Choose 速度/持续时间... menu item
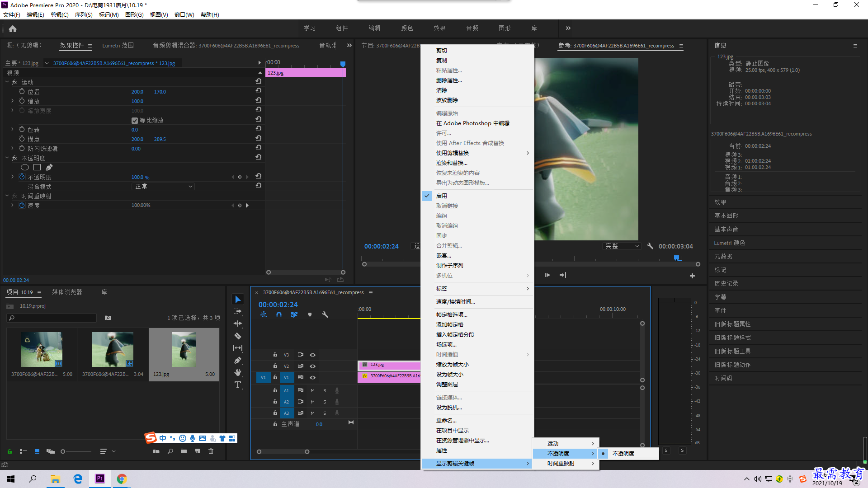This screenshot has width=868, height=488. 455,301
